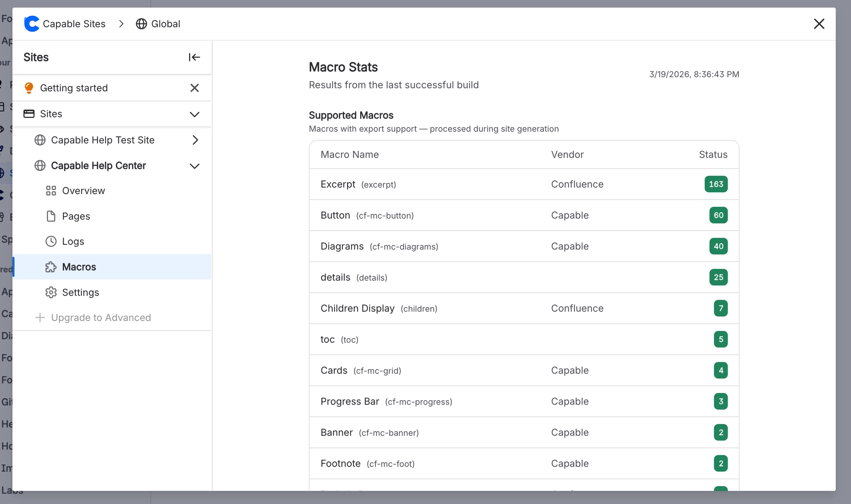Click the Capable Sites logo icon
This screenshot has width=851, height=504.
point(32,24)
